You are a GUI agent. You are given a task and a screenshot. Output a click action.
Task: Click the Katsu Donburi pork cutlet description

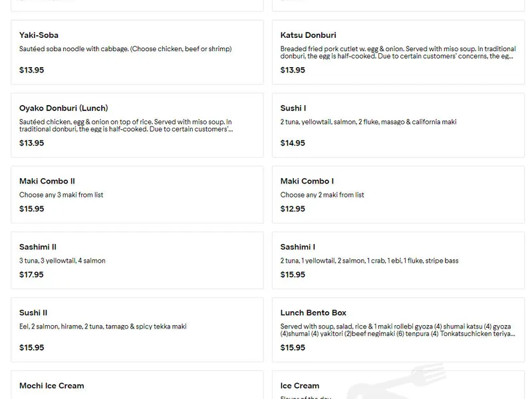click(x=398, y=53)
